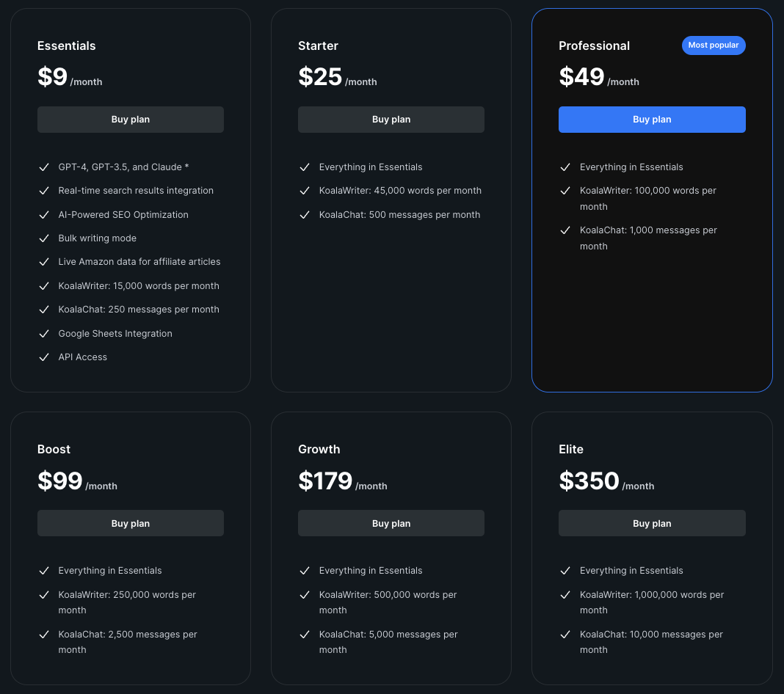Click the checkmark next to Everything in Essentials under Growth

pos(305,571)
